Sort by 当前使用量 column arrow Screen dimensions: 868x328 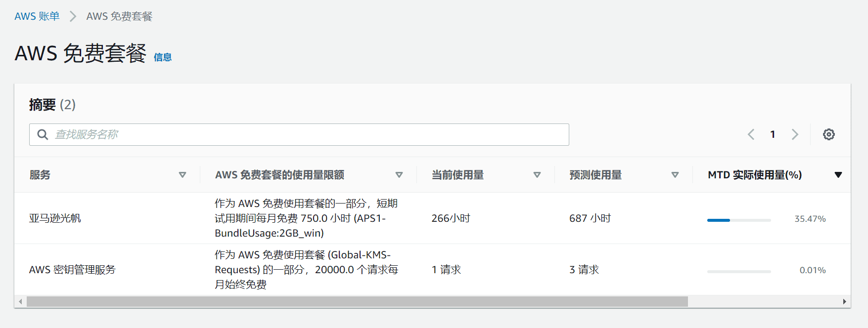click(x=537, y=175)
